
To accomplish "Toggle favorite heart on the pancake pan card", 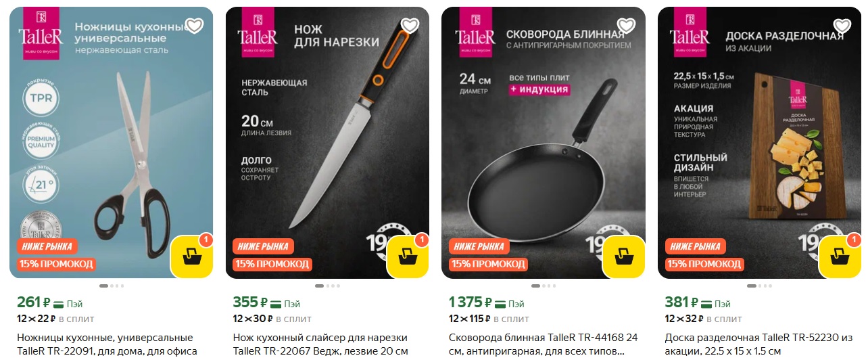I will [x=627, y=26].
